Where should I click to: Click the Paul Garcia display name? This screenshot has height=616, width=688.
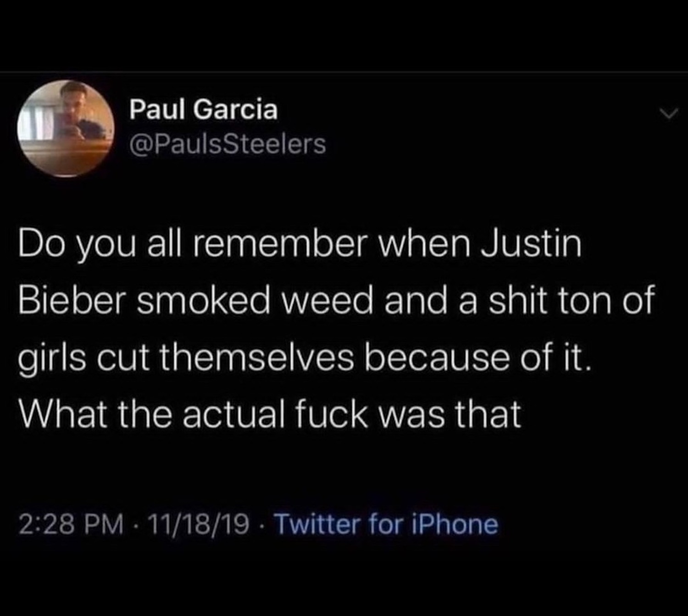[203, 110]
